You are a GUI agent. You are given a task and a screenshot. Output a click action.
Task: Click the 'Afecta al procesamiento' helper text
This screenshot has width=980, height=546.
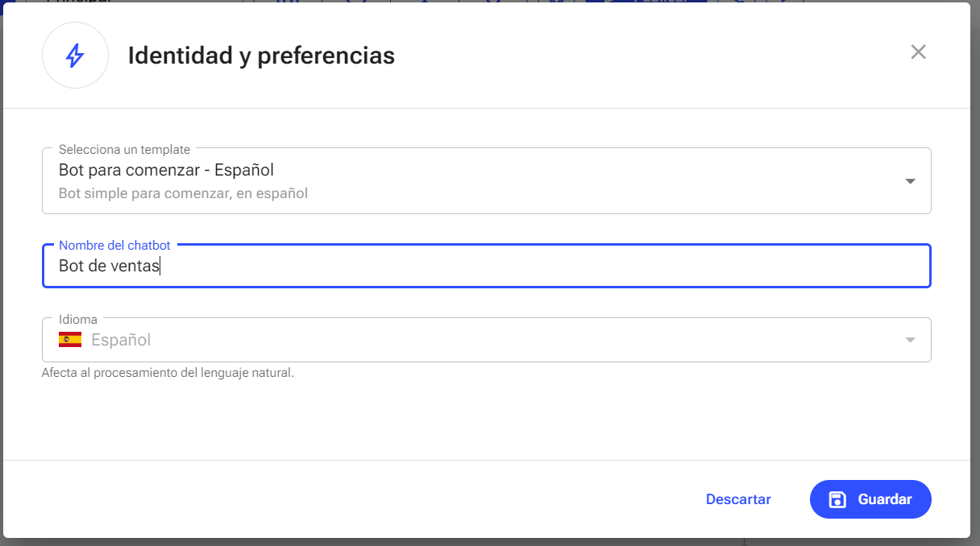pos(168,373)
